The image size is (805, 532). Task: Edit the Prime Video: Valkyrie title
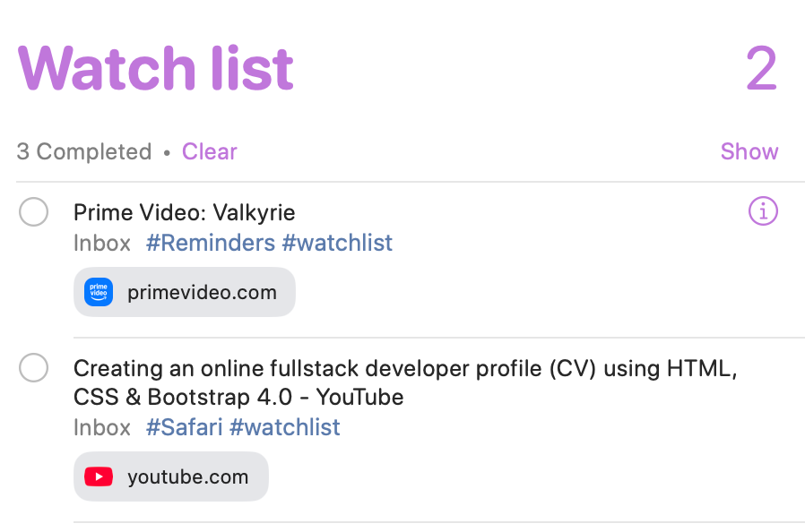click(185, 212)
